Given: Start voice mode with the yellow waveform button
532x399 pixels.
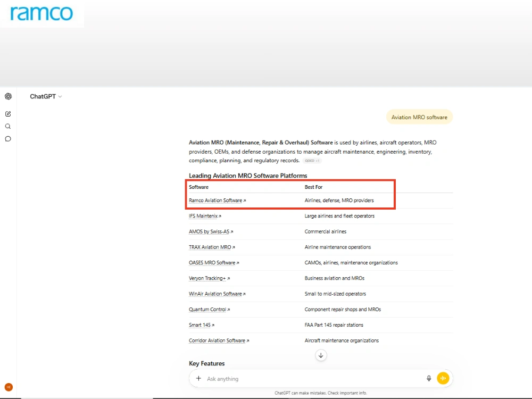Looking at the screenshot, I should pyautogui.click(x=443, y=378).
